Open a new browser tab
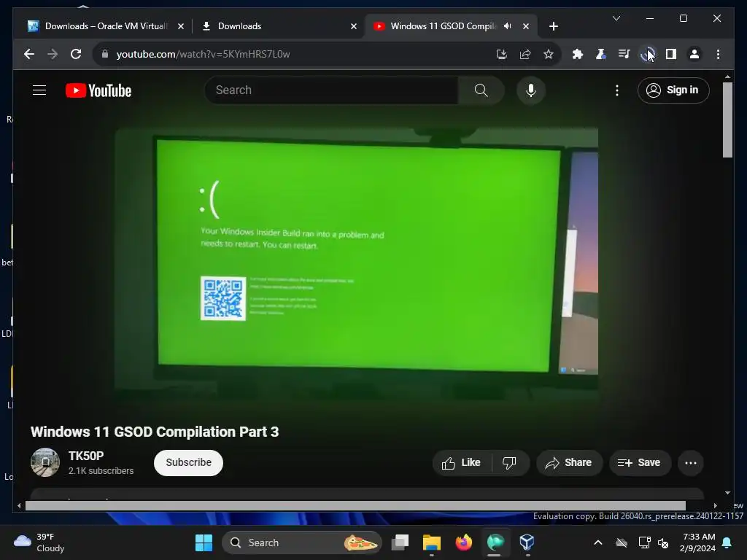The image size is (747, 560). (553, 26)
